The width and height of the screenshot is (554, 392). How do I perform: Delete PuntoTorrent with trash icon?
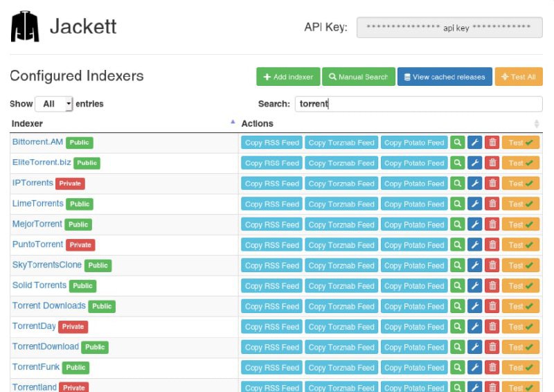(x=492, y=244)
